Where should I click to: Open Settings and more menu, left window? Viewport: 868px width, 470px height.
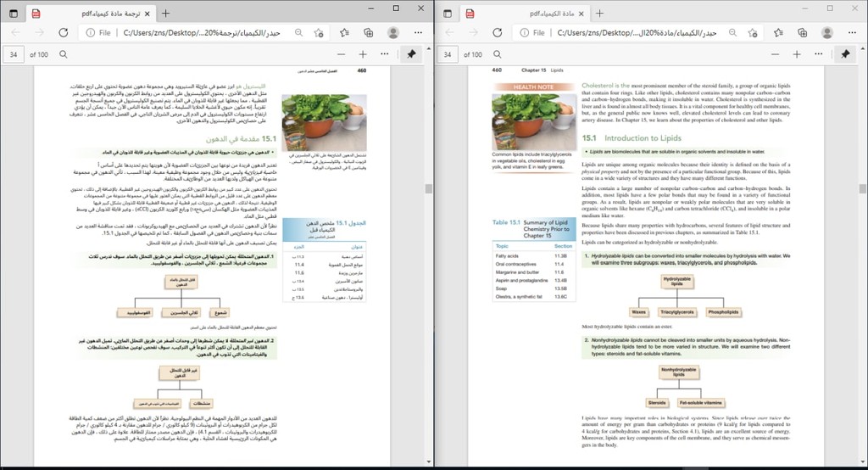(x=418, y=33)
